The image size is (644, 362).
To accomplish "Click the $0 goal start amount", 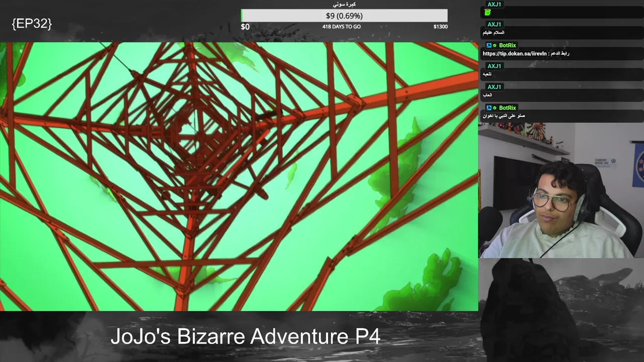I will coord(245,27).
